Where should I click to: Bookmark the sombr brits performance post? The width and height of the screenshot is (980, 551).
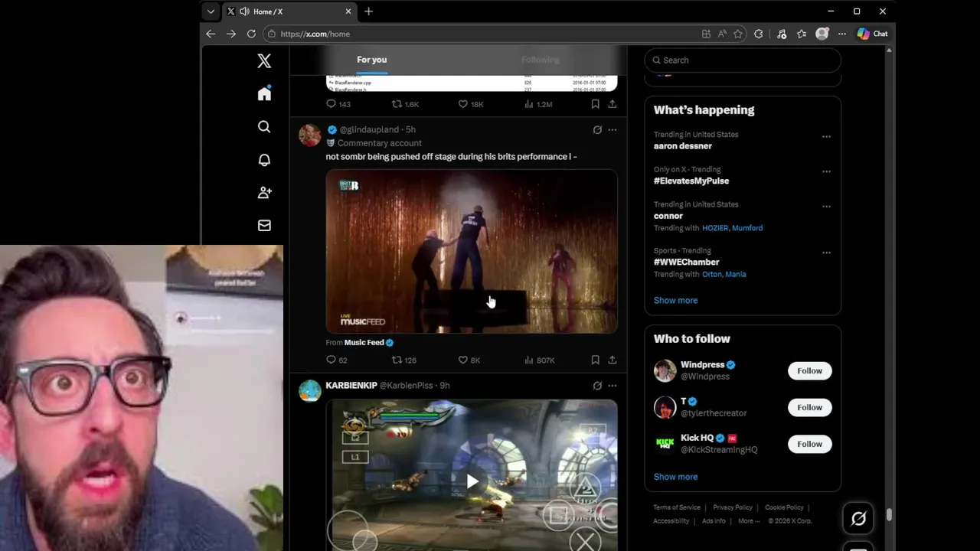(595, 360)
